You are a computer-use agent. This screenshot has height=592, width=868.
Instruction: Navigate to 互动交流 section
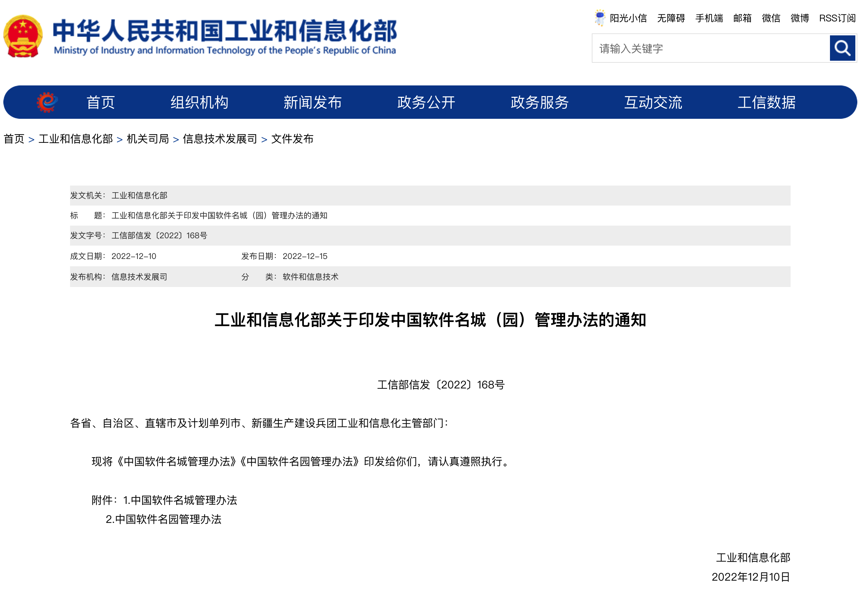coord(653,102)
